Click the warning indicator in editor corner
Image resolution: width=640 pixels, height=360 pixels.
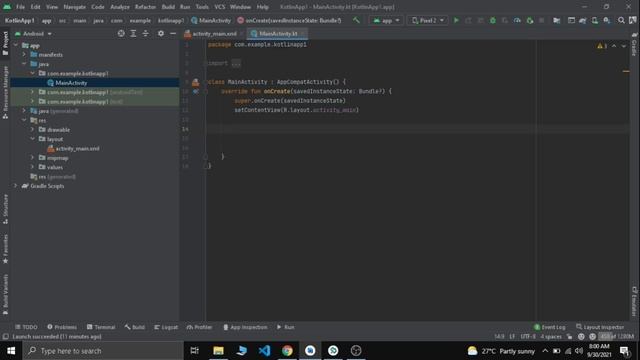coord(602,46)
